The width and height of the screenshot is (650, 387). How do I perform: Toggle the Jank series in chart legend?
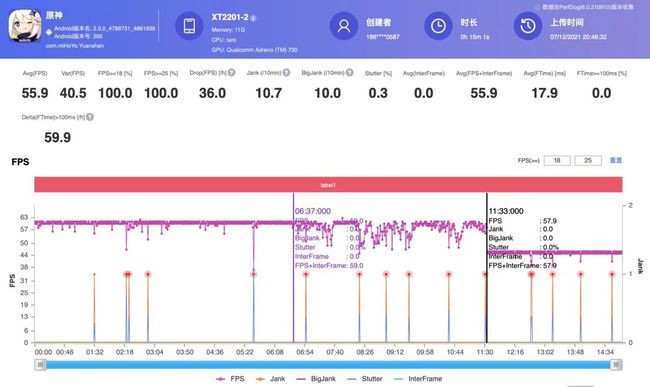[x=271, y=379]
